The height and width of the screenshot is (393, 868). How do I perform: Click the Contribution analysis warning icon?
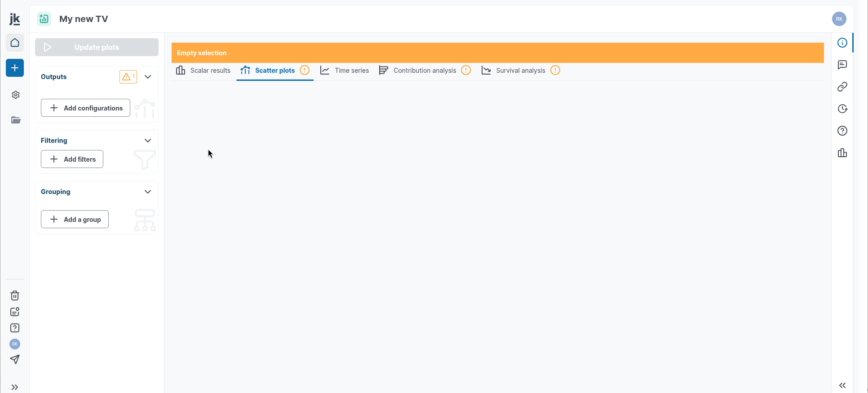pos(466,70)
